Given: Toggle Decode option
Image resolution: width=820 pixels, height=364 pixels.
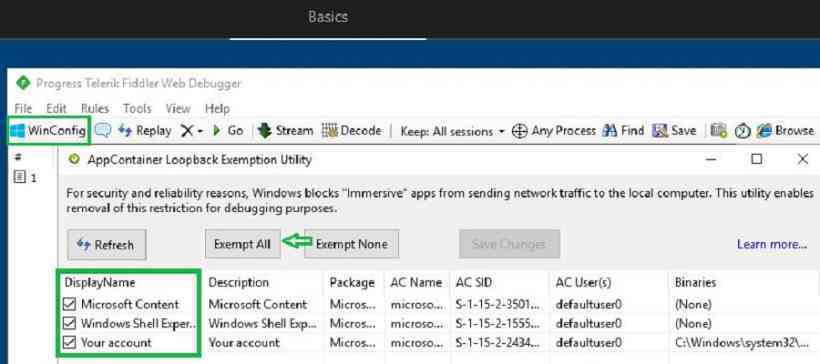Looking at the screenshot, I should click(x=351, y=130).
